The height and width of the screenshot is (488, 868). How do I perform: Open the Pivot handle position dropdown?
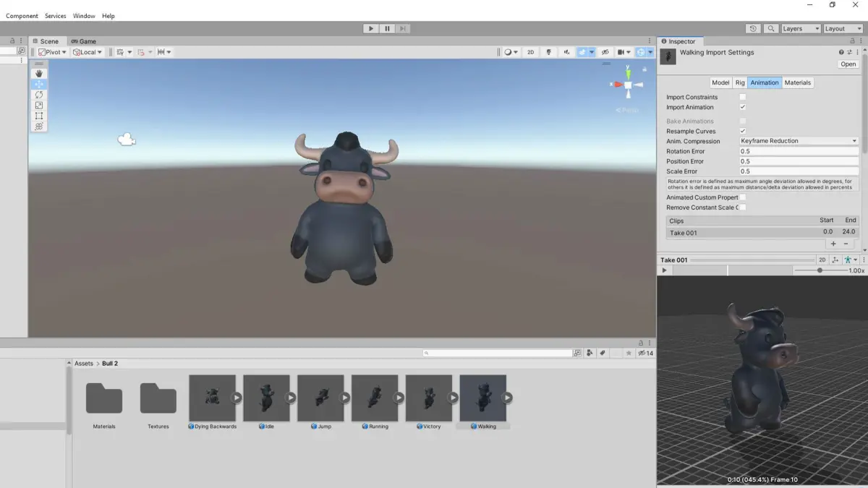[53, 52]
